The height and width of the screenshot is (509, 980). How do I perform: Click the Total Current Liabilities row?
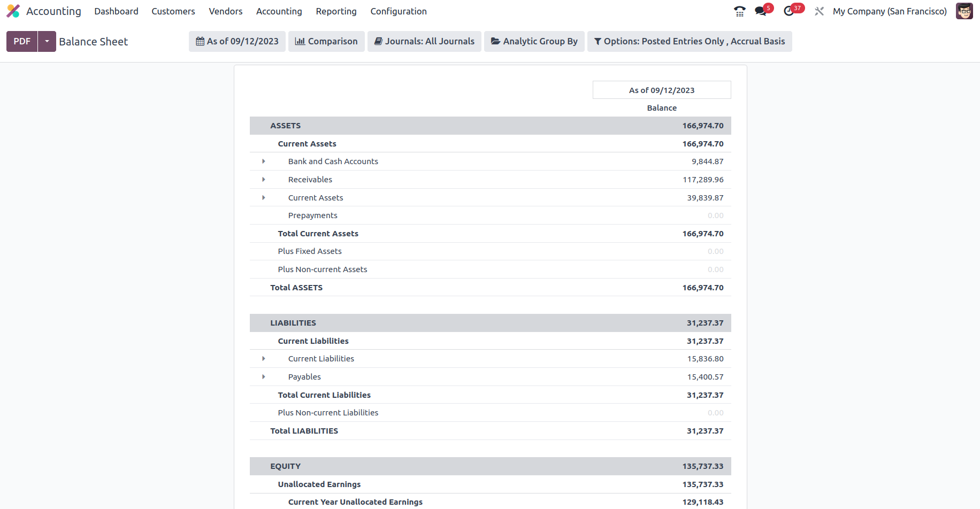pyautogui.click(x=491, y=395)
